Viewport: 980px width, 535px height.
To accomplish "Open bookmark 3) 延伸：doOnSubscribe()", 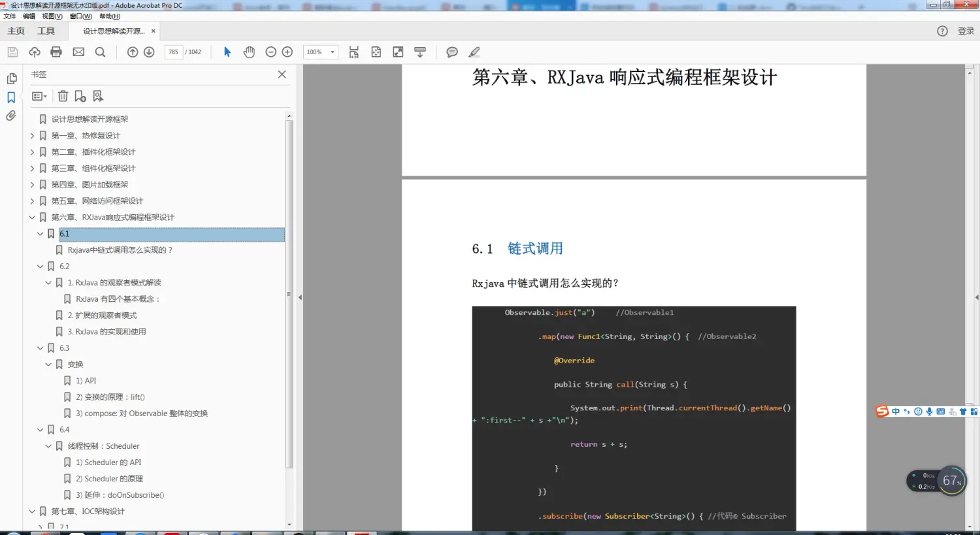I will 120,495.
